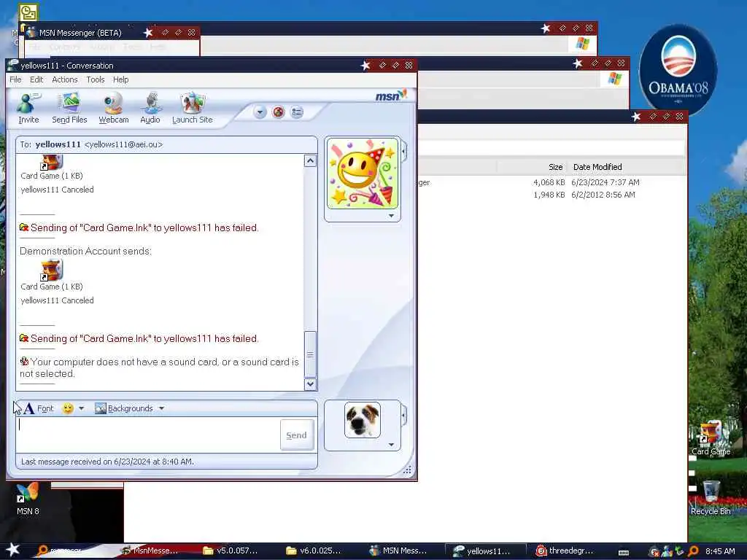
Task: Click the sound card warning message
Action: tap(159, 367)
